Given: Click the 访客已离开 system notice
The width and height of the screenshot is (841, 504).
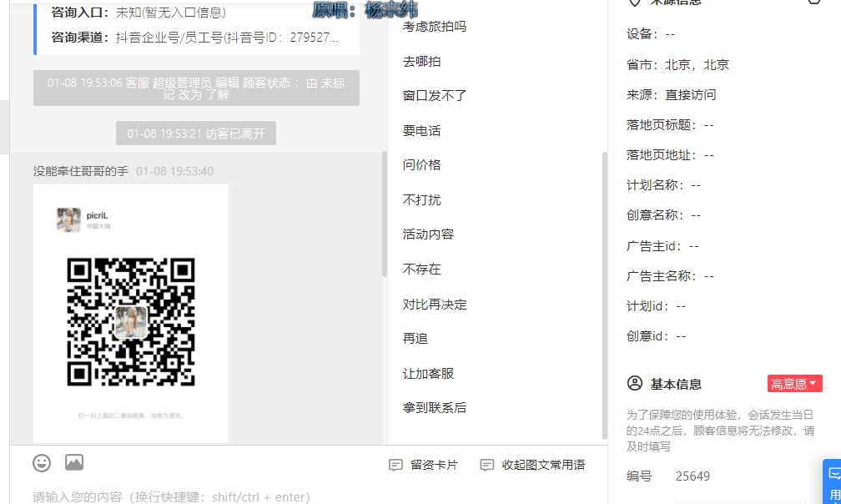Looking at the screenshot, I should click(x=196, y=134).
